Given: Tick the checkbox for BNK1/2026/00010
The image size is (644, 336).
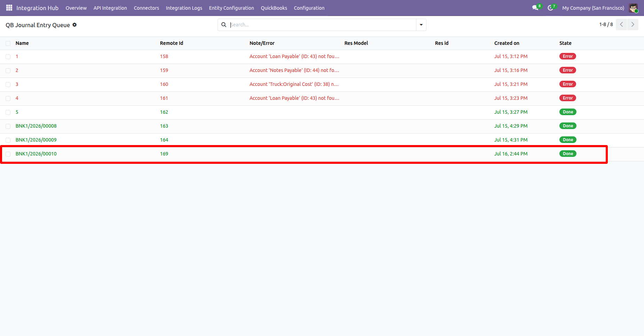Looking at the screenshot, I should [x=8, y=154].
